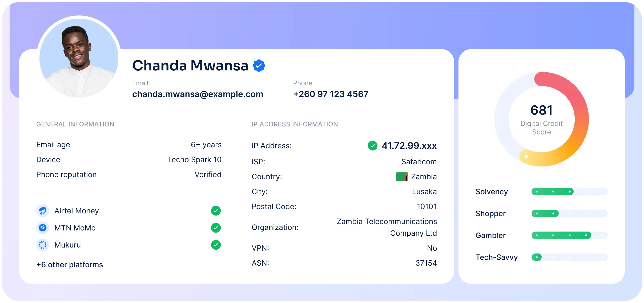Click the Mukuru green checkmark
Viewport: 644px width, 303px height.
pyautogui.click(x=216, y=245)
